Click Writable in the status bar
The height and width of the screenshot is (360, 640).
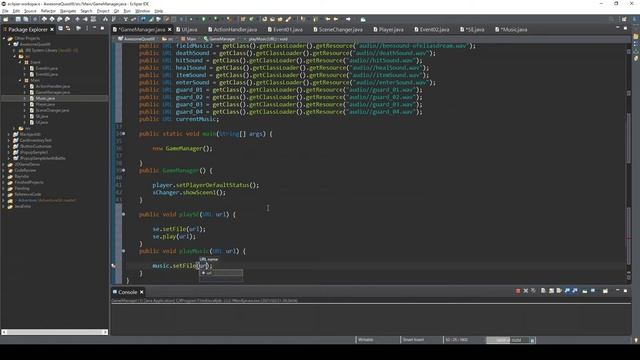click(x=366, y=340)
